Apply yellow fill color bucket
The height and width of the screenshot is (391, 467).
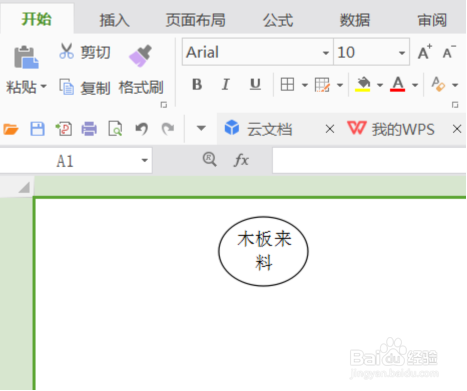click(363, 84)
